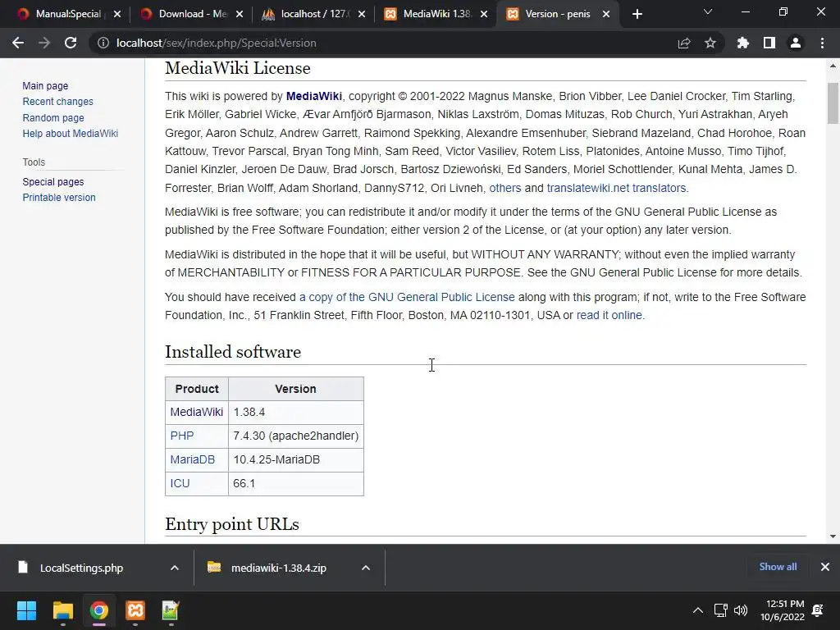
Task: Click the address bar URL
Action: click(216, 43)
